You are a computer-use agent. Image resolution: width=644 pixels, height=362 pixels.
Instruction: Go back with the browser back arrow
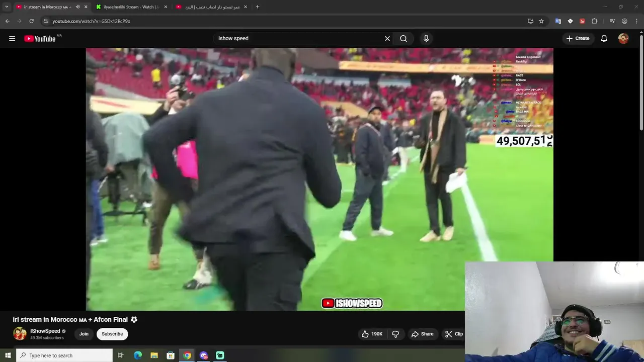7,21
